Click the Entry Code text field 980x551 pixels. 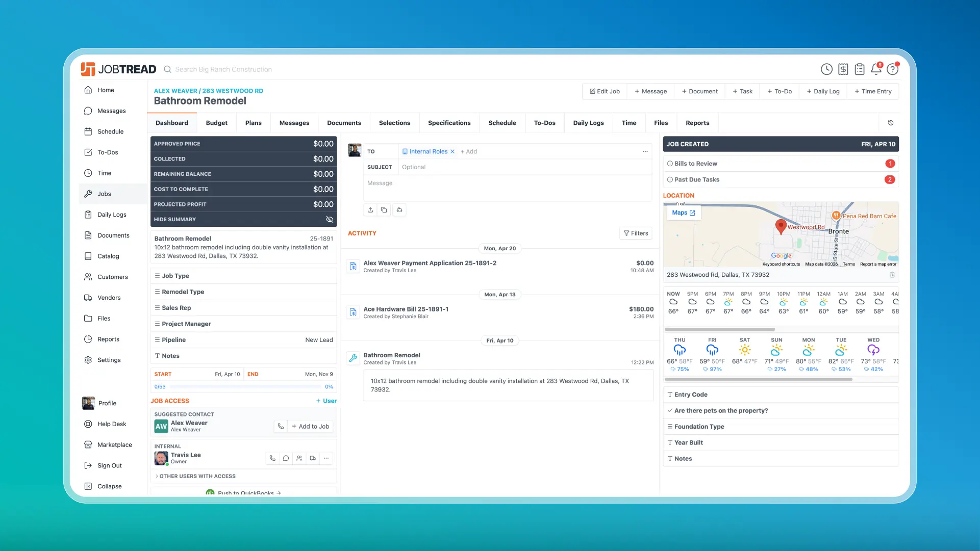click(x=781, y=395)
